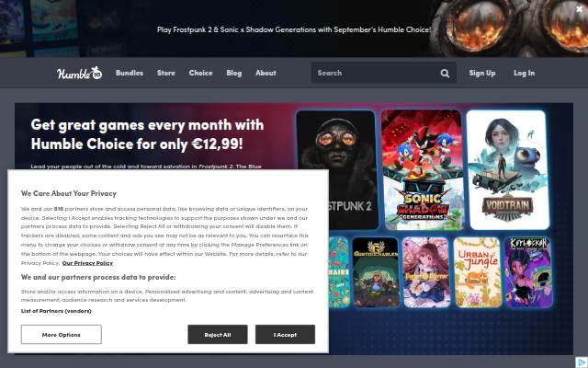Click 'We and our partners process data' heading
This screenshot has height=368, width=588.
point(98,277)
